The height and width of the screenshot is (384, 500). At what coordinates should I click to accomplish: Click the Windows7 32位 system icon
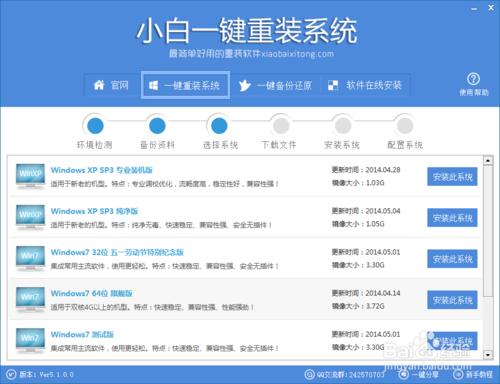pos(30,258)
